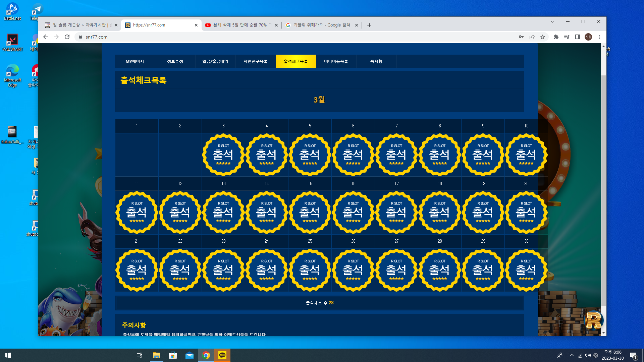The image size is (644, 362).
Task: Open the Chrome profile avatar
Action: point(588,37)
